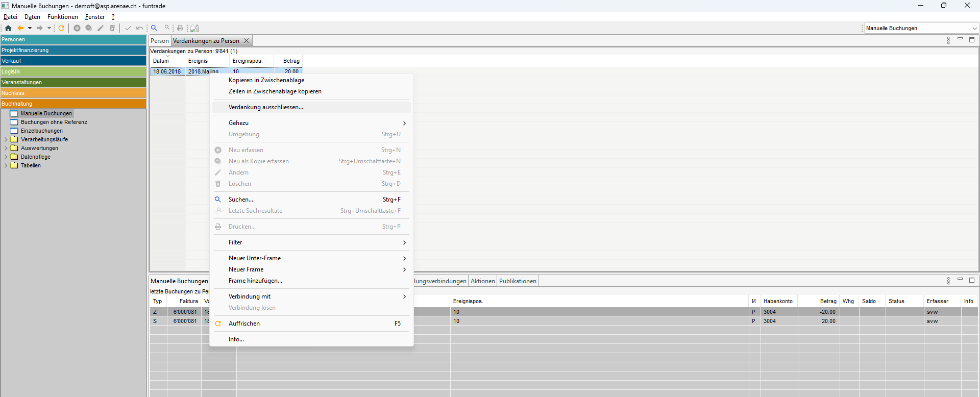This screenshot has width=980, height=397.
Task: Open the Funktionen menu
Action: (63, 17)
